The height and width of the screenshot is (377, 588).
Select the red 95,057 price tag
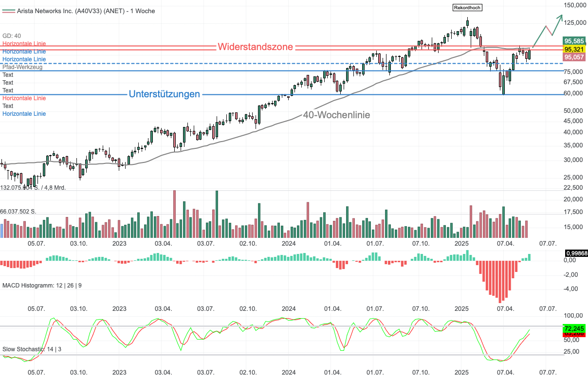coord(573,57)
